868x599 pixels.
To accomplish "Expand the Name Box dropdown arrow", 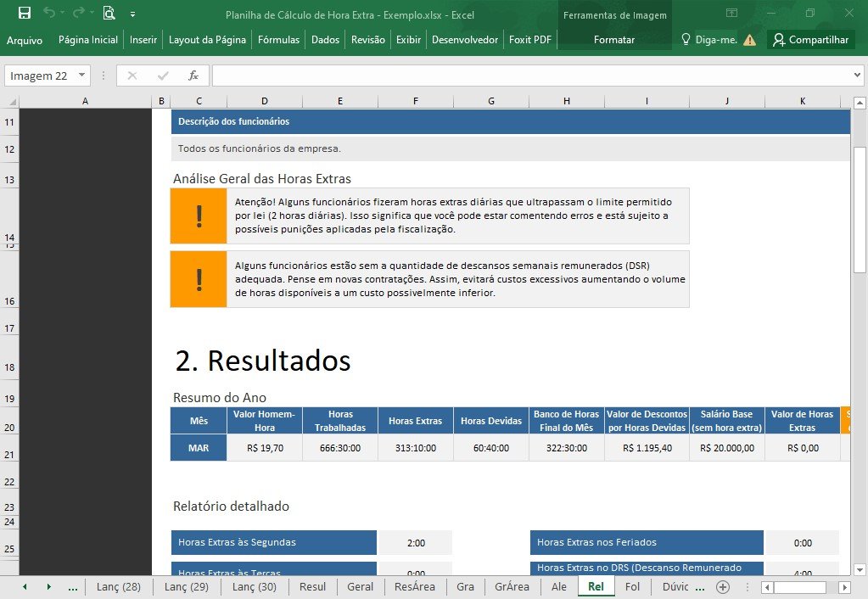I will click(81, 76).
